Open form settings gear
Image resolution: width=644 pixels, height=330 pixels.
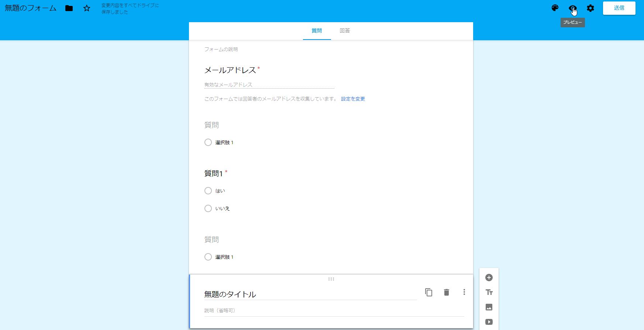click(590, 8)
